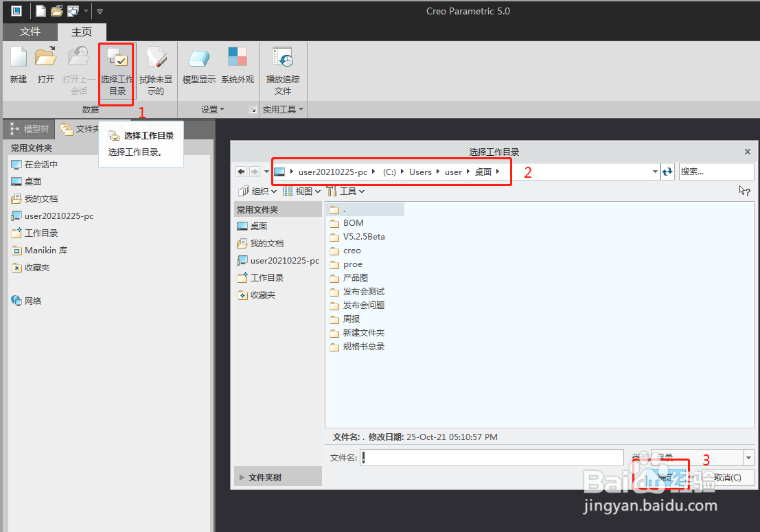The width and height of the screenshot is (760, 532).
Task: Click the forward arrow in the directory dialog
Action: pyautogui.click(x=255, y=172)
